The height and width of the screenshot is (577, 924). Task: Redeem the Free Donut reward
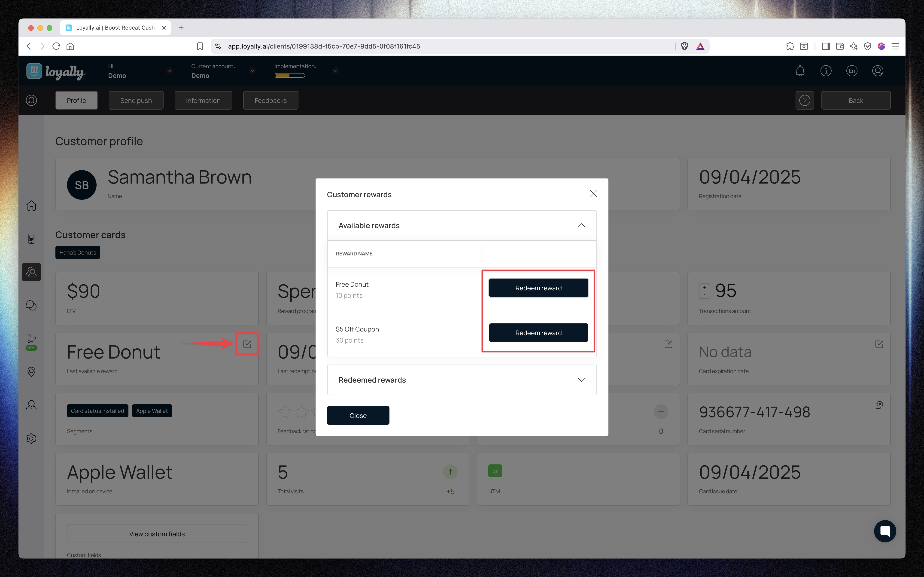(538, 288)
